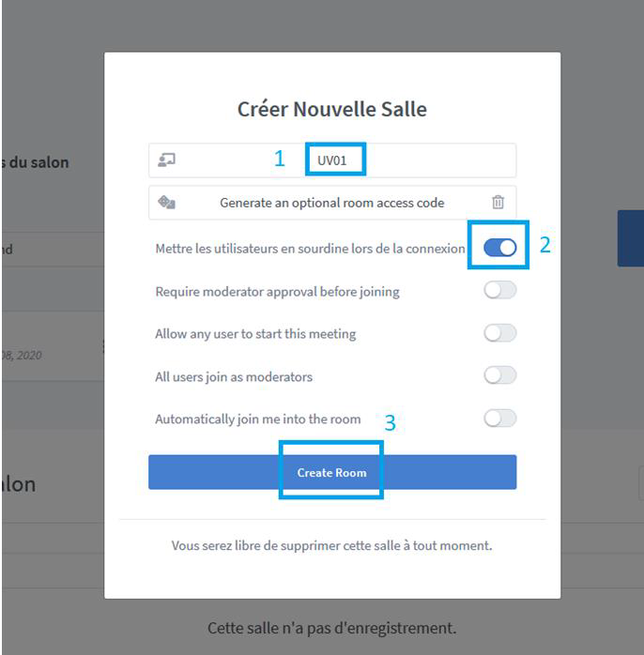Click the Create Room button
The image size is (644, 655).
point(332,472)
